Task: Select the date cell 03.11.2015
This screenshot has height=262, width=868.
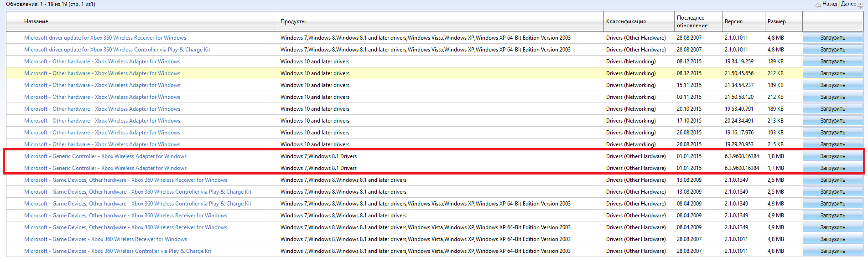Action: point(689,97)
